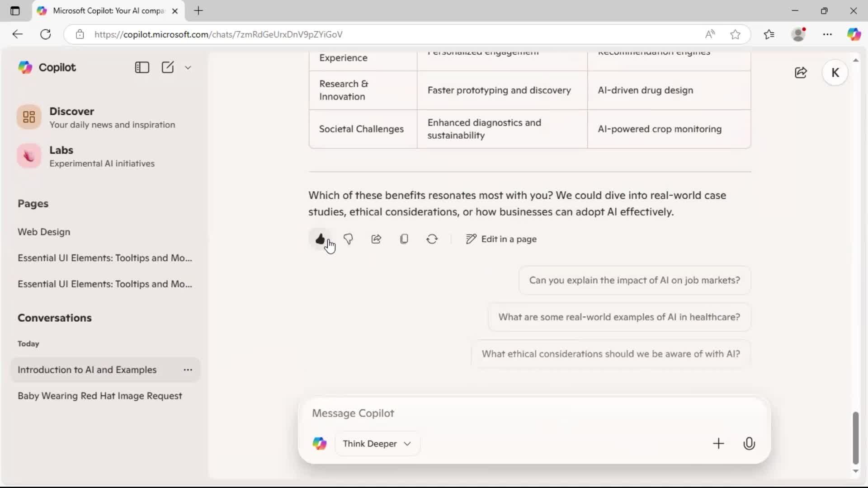The width and height of the screenshot is (868, 488).
Task: Open the Web Design page
Action: point(44,232)
